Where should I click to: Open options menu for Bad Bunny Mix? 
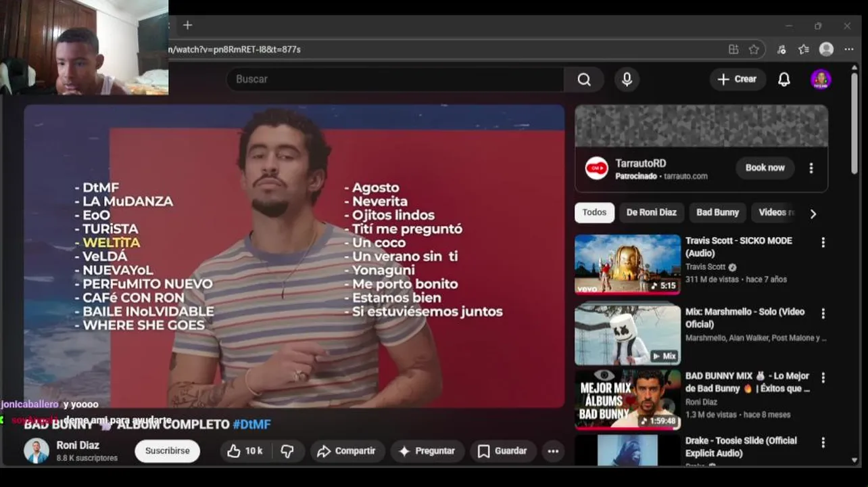[x=823, y=378]
